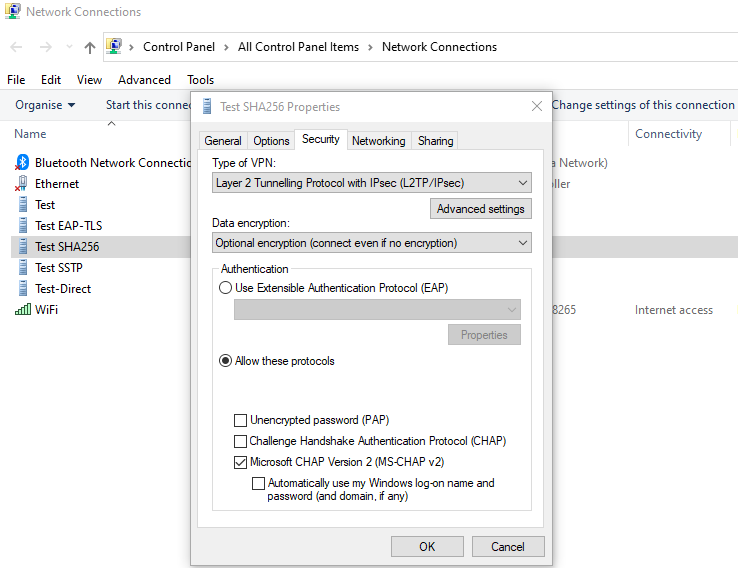Close the Test SHA256 Properties dialog
The width and height of the screenshot is (738, 568).
(x=537, y=106)
